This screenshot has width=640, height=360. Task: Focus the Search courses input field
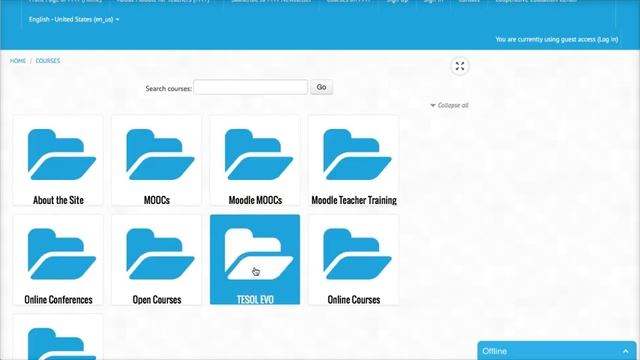point(251,87)
